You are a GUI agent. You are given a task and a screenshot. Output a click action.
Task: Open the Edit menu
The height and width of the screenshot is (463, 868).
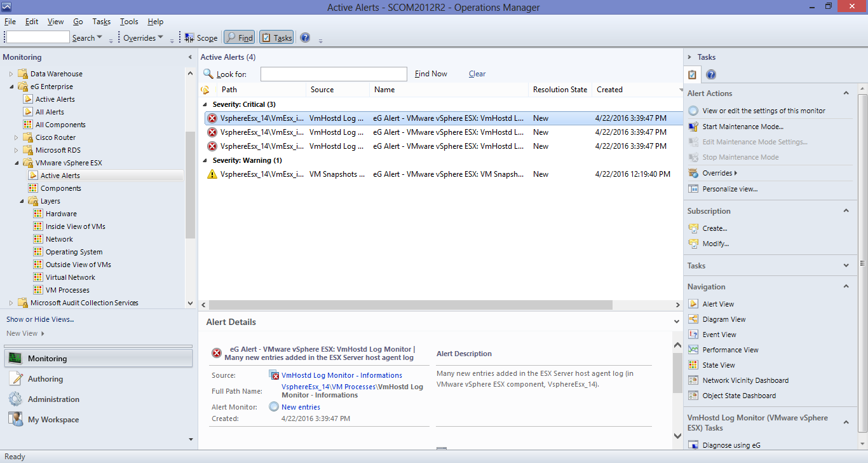32,22
